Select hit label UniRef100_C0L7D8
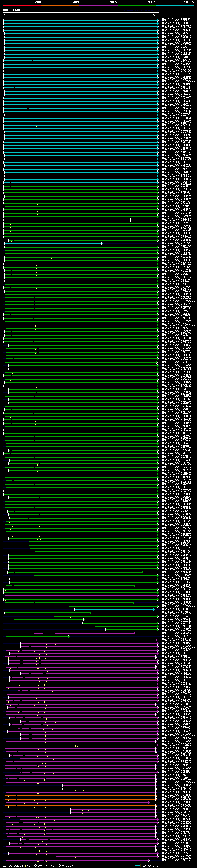Viewport: 197px width, 868px height. 176,40
